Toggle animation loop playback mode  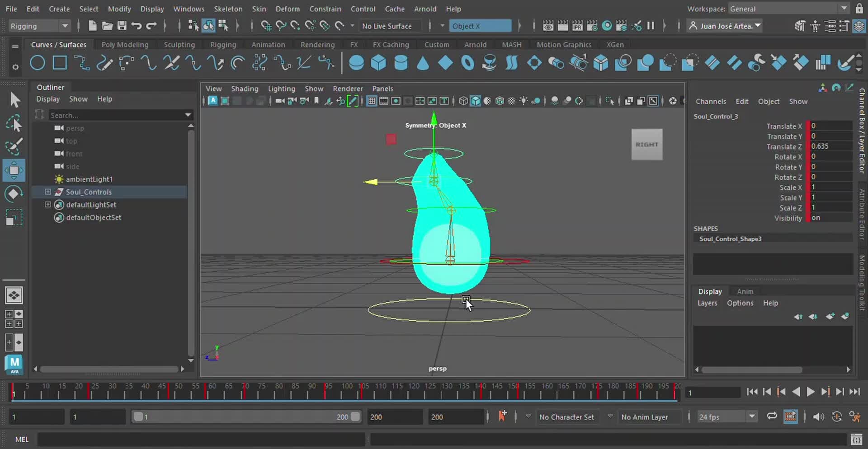pyautogui.click(x=772, y=416)
